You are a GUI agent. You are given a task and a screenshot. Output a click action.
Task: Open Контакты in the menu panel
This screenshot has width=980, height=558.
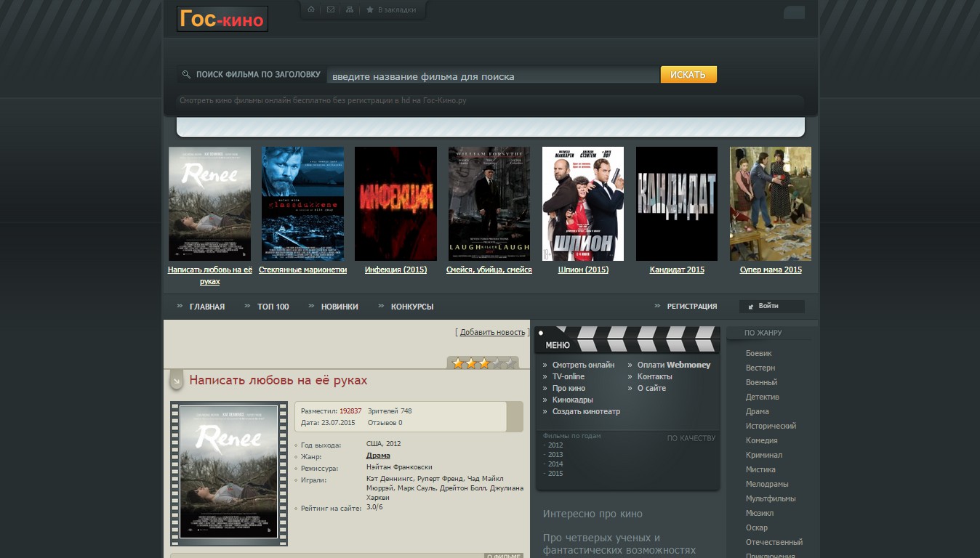click(655, 376)
